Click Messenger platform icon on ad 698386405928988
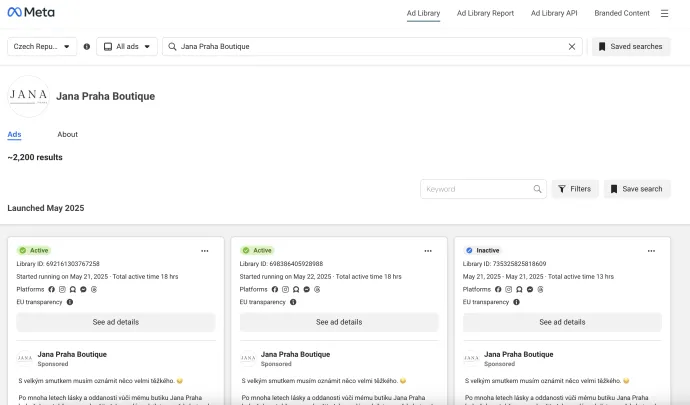 (306, 289)
